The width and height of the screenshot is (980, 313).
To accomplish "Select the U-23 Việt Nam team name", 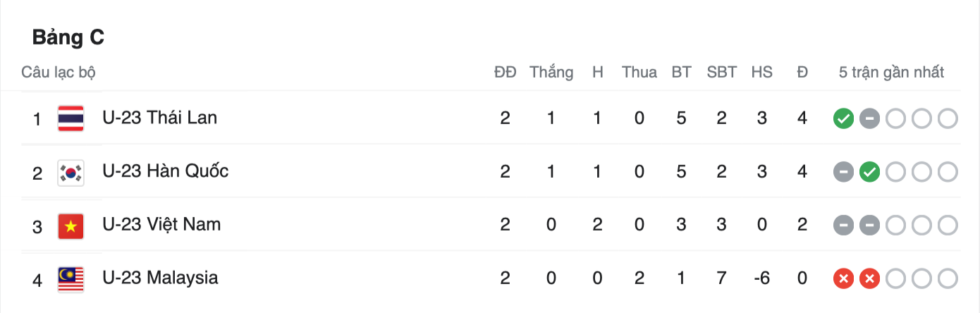I will 161,225.
